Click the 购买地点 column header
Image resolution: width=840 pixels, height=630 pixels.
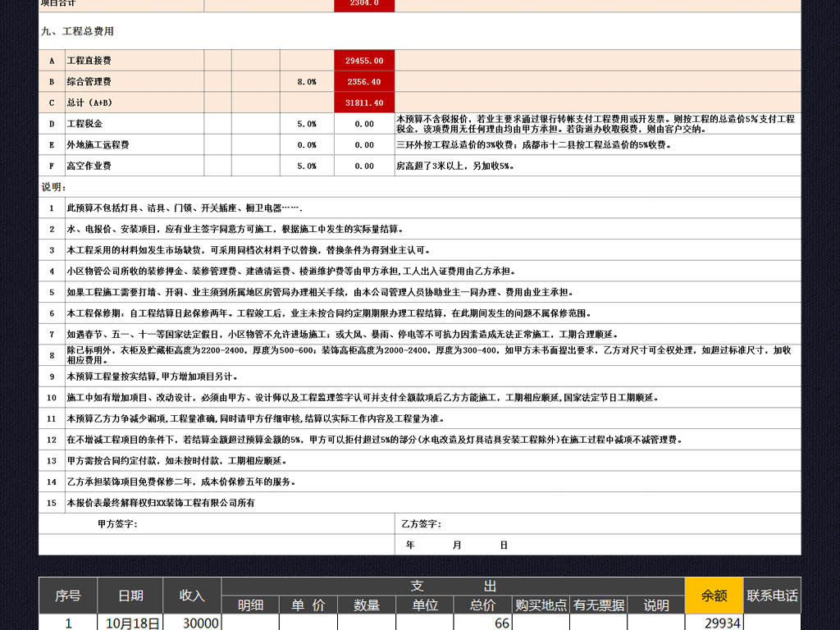pyautogui.click(x=541, y=605)
